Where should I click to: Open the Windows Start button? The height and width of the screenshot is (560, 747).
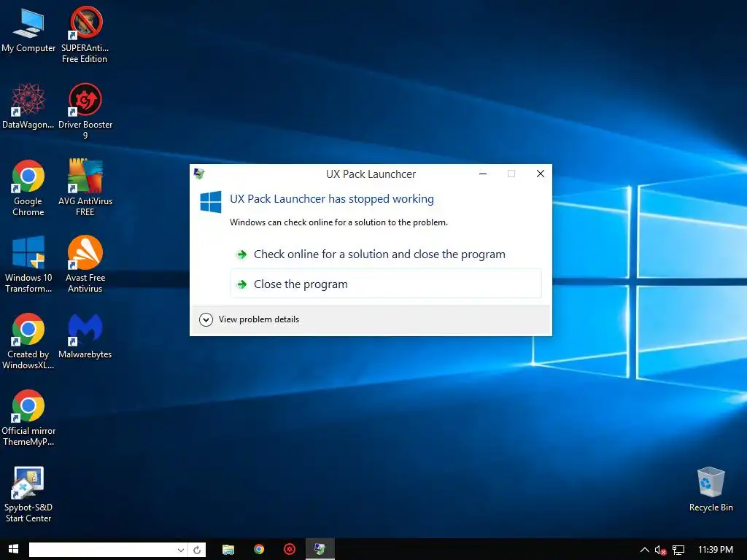[x=13, y=549]
